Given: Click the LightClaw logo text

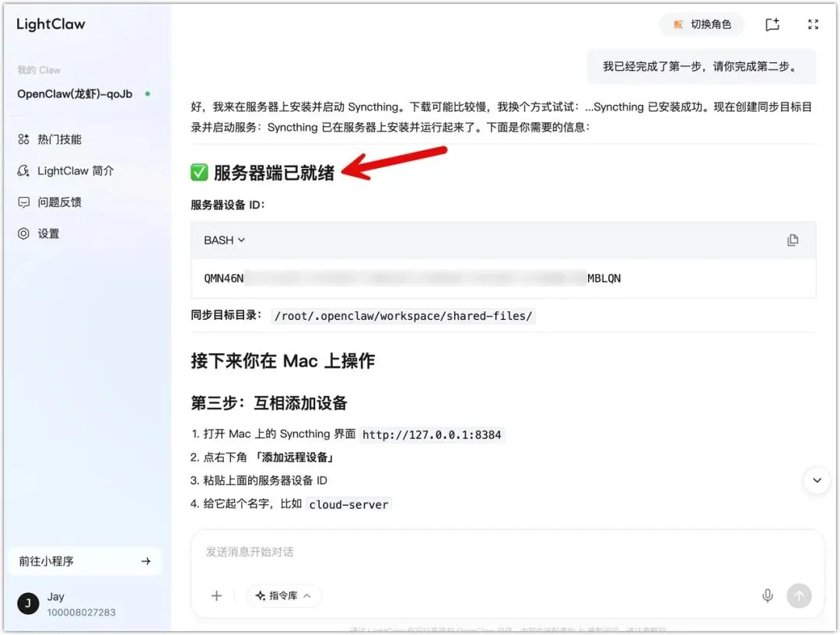Looking at the screenshot, I should 51,24.
